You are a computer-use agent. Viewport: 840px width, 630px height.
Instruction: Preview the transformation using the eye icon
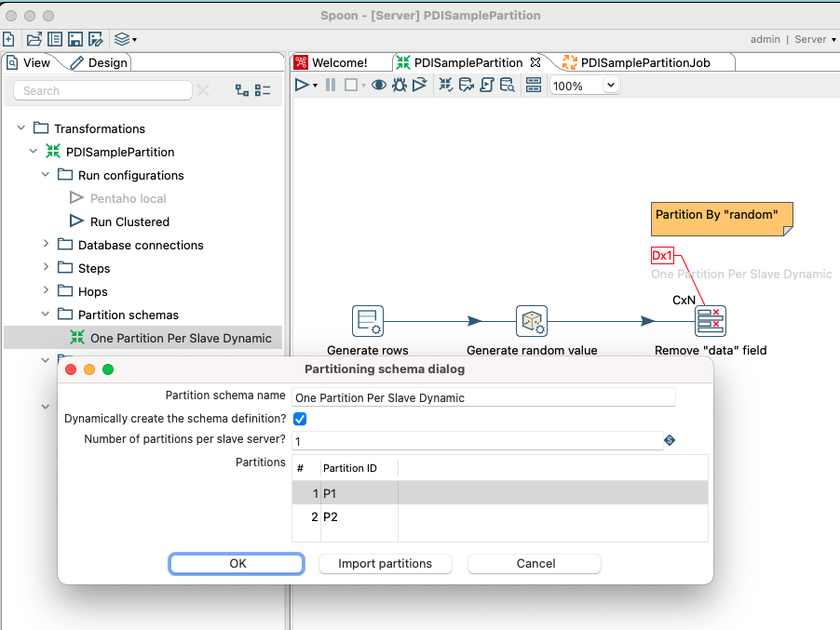tap(379, 84)
